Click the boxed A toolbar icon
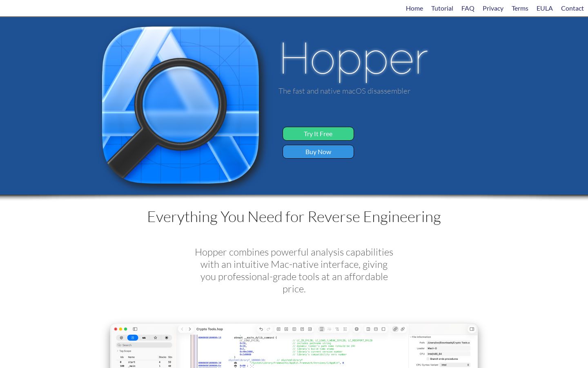The image size is (588, 368). [x=286, y=329]
